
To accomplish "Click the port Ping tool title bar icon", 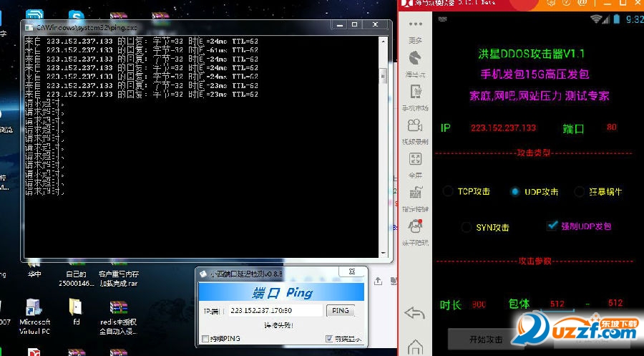I will (203, 274).
